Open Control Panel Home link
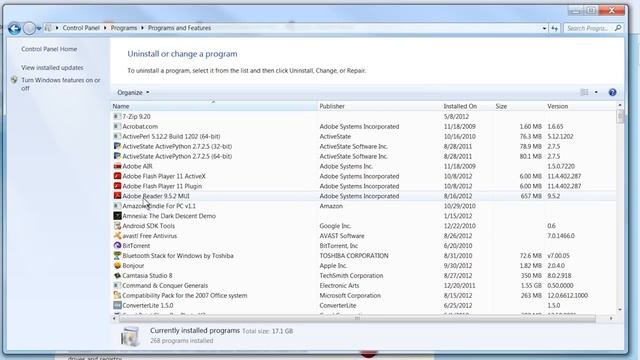Viewport: 640px width, 360px height. click(49, 49)
